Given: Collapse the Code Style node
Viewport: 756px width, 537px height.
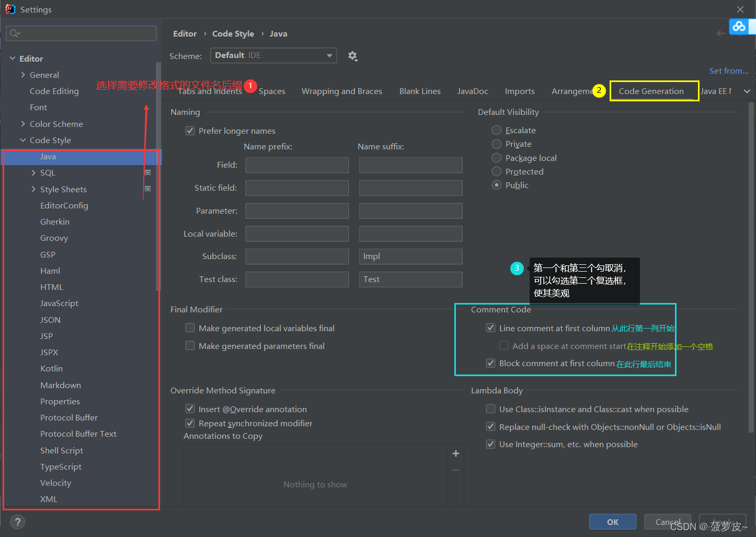Looking at the screenshot, I should pos(23,140).
